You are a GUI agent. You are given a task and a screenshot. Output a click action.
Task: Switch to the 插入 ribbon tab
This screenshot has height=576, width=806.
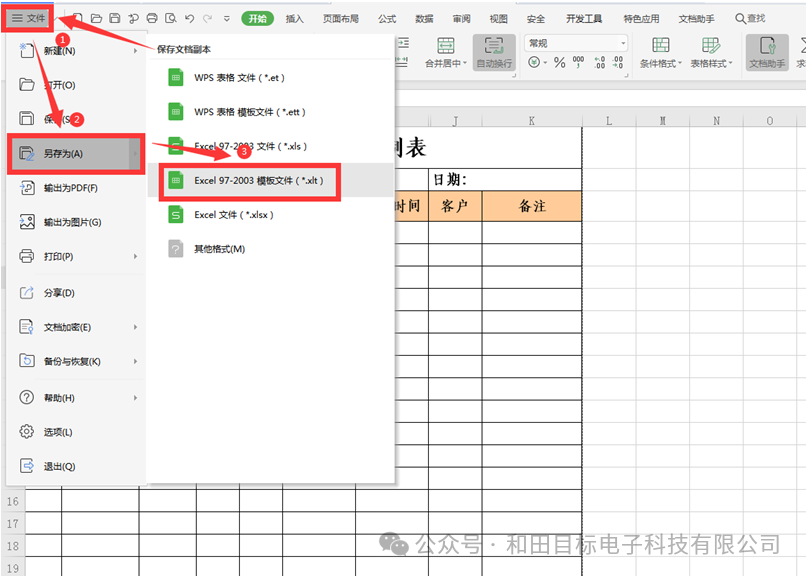(295, 19)
